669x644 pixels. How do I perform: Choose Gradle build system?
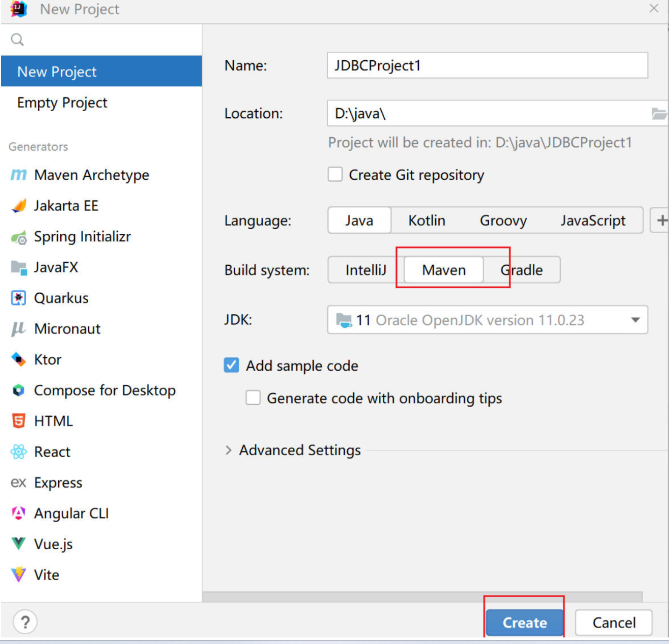pyautogui.click(x=521, y=270)
